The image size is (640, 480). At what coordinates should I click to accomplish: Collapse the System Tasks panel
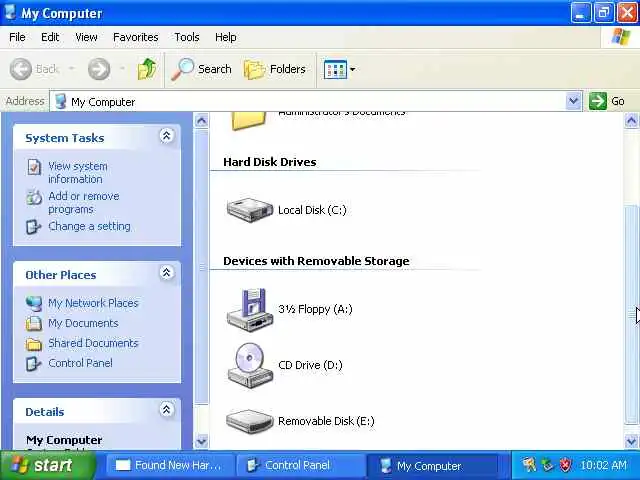(166, 136)
